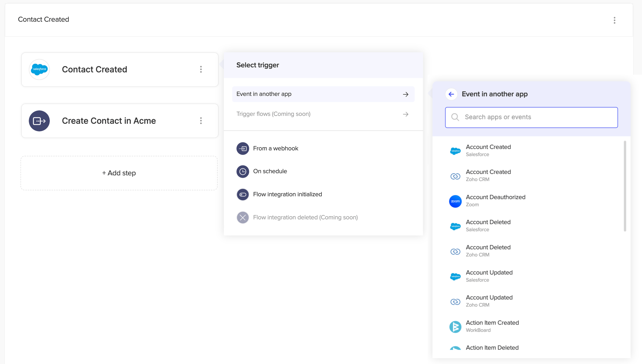The height and width of the screenshot is (364, 642).
Task: Open the workflow options menu at top right
Action: click(x=614, y=20)
